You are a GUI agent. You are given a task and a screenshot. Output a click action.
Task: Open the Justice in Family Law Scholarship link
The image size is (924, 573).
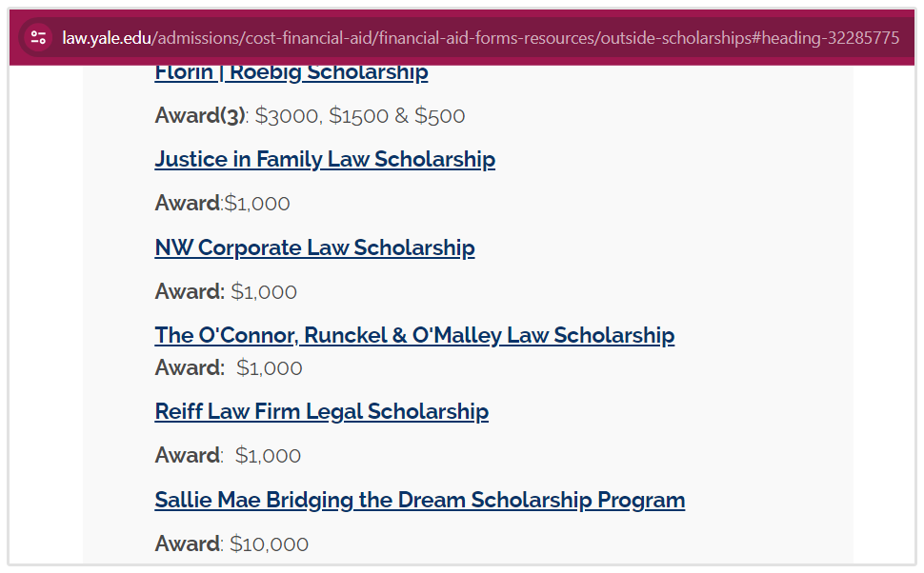325,159
